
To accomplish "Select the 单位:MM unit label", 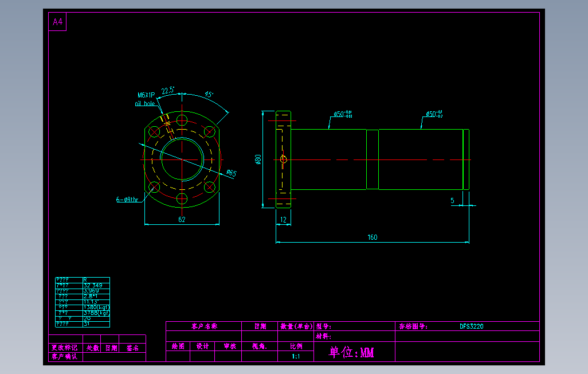I will click(351, 352).
